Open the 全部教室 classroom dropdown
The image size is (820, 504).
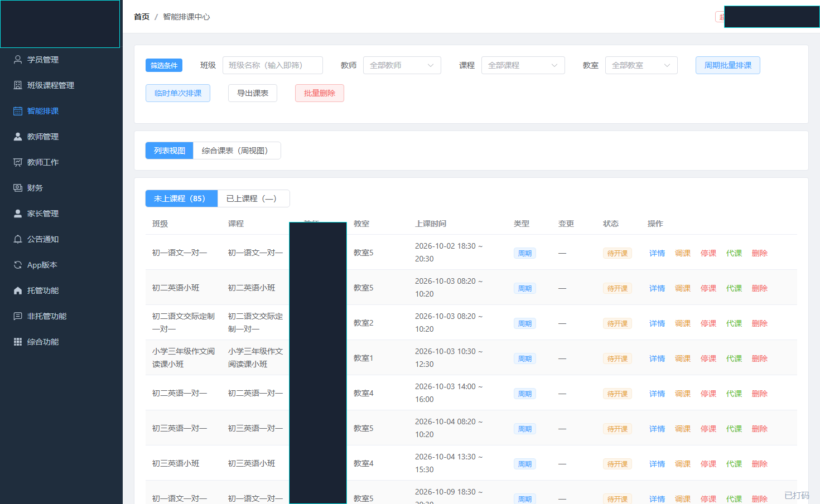[x=641, y=65]
